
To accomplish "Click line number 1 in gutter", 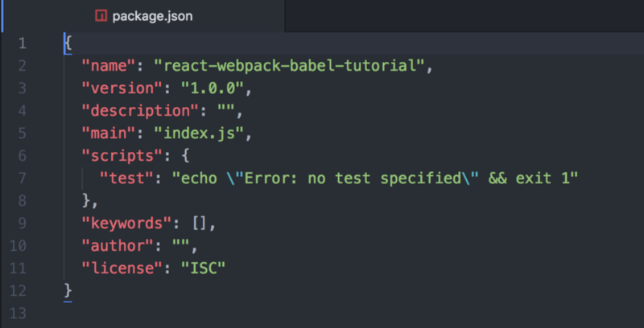I will pyautogui.click(x=23, y=43).
